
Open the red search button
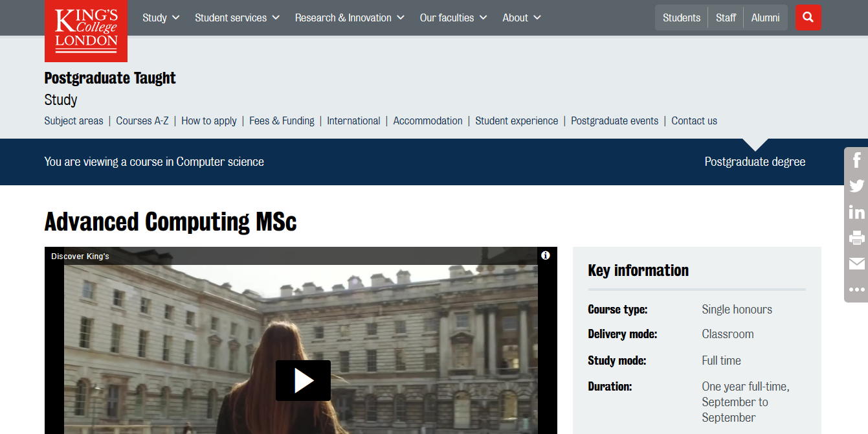(x=808, y=17)
